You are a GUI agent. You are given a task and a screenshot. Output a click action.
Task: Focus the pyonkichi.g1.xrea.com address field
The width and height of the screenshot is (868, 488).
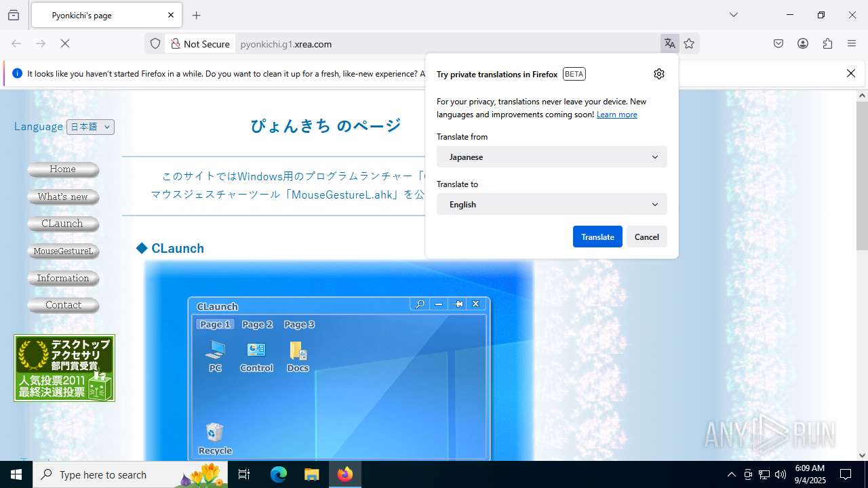pyautogui.click(x=448, y=43)
